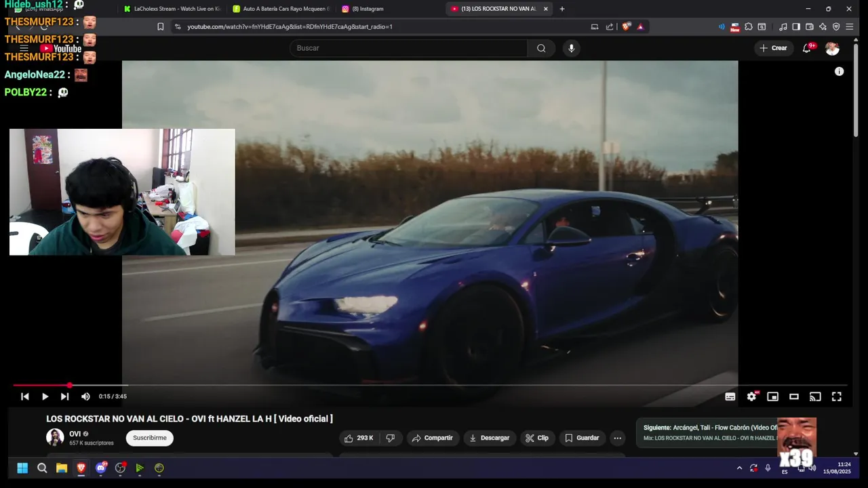868x488 pixels.
Task: Bookmark this page in address bar
Action: click(x=161, y=26)
